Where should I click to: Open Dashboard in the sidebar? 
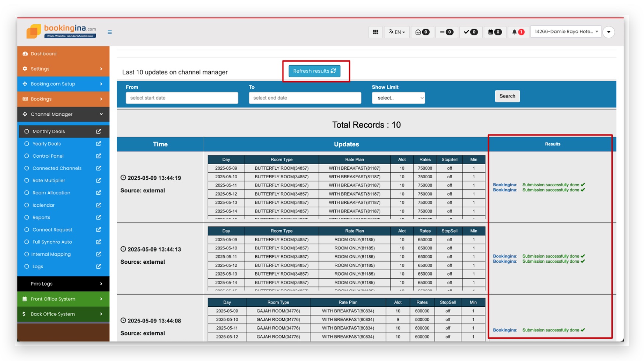pyautogui.click(x=63, y=54)
